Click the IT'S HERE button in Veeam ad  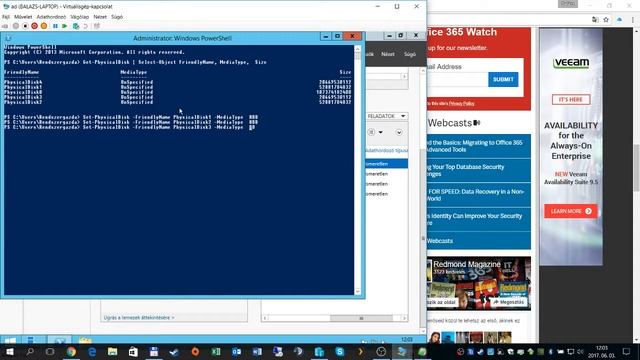click(x=571, y=100)
